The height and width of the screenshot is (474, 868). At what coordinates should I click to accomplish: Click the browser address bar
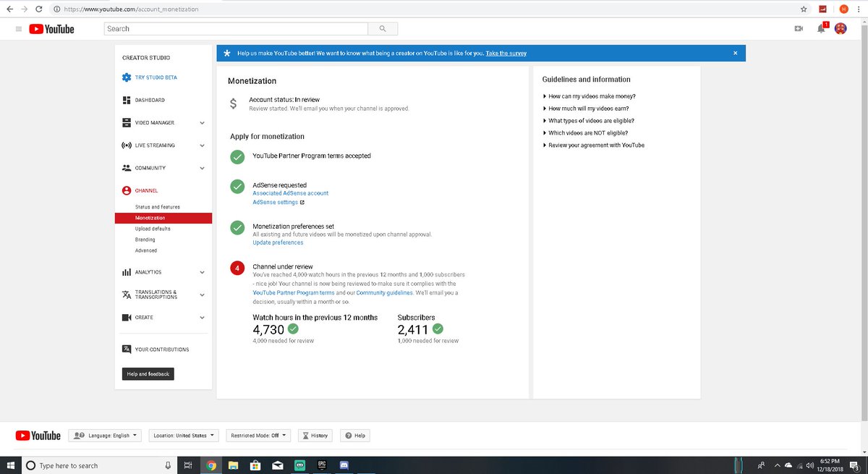point(423,9)
